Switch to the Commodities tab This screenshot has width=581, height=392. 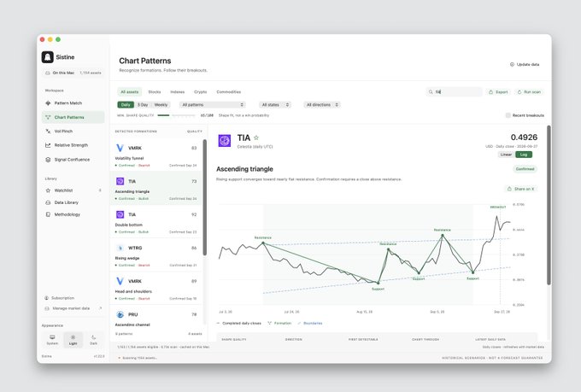(x=229, y=92)
